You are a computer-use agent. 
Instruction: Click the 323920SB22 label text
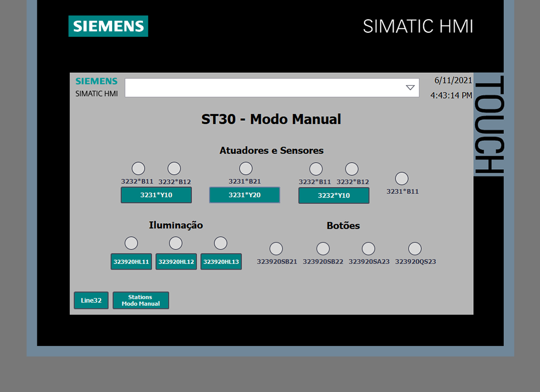[x=323, y=262]
